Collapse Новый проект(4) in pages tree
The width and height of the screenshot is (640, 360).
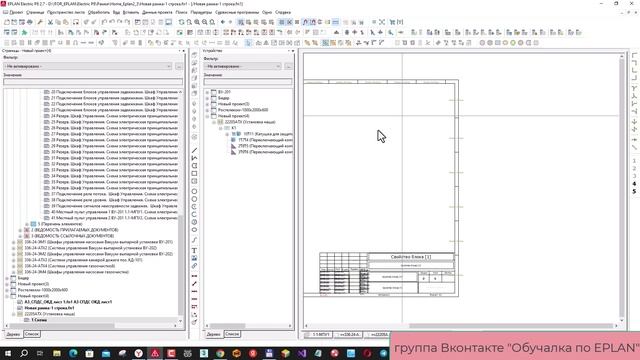pos(7,296)
